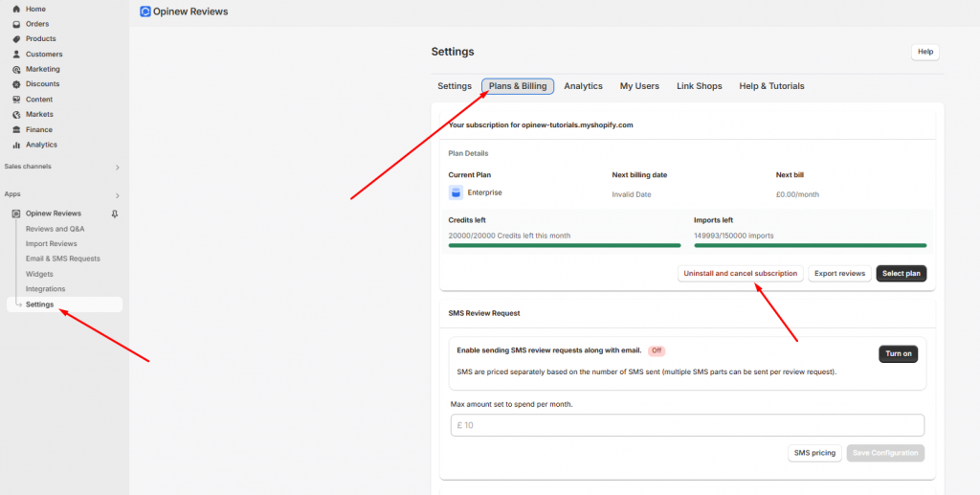Open Email & SMS Requests in sidebar
The height and width of the screenshot is (495, 980).
tap(62, 259)
